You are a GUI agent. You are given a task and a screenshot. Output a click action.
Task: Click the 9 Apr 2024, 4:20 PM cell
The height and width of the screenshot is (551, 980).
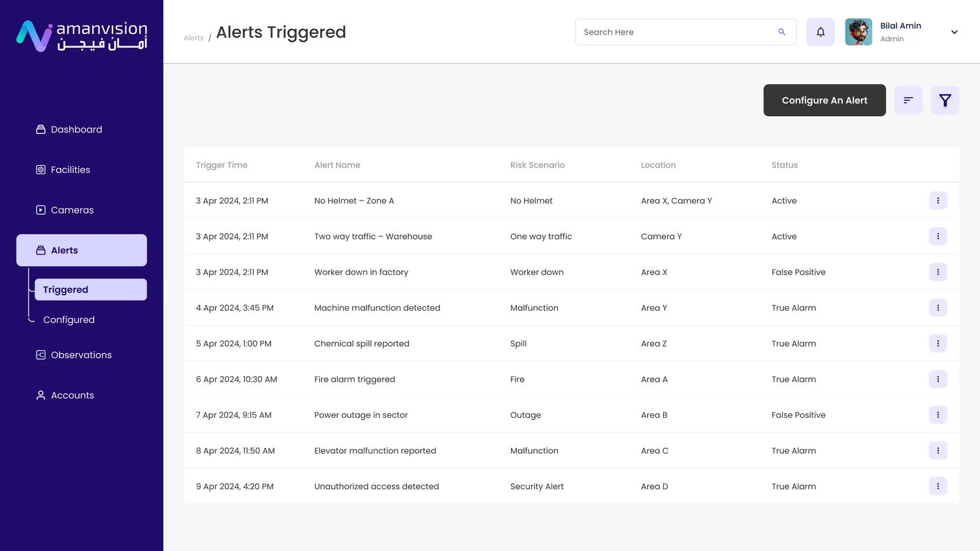coord(235,486)
